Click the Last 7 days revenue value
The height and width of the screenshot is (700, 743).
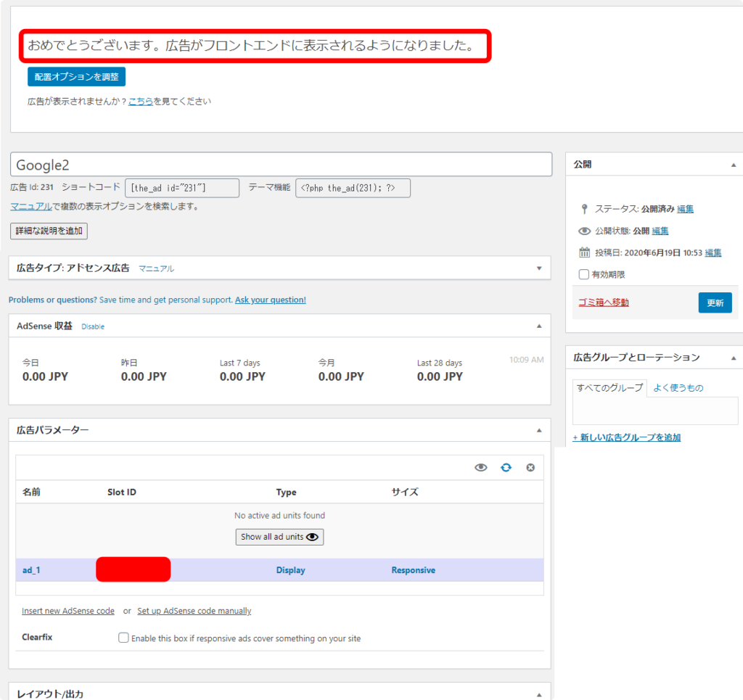click(x=242, y=376)
